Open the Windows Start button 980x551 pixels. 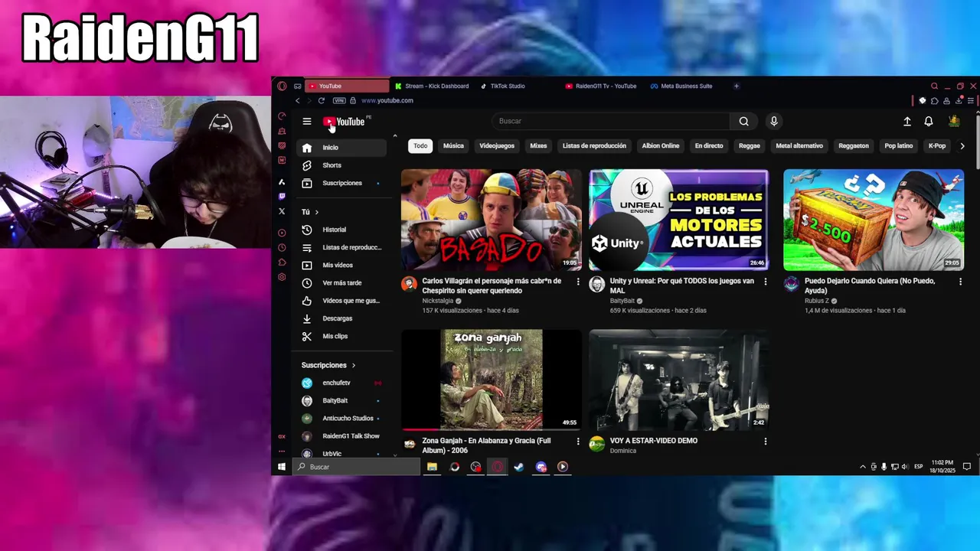tap(282, 467)
